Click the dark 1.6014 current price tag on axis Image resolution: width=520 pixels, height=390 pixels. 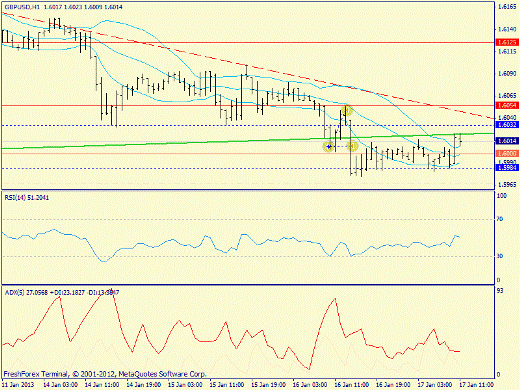click(x=507, y=141)
